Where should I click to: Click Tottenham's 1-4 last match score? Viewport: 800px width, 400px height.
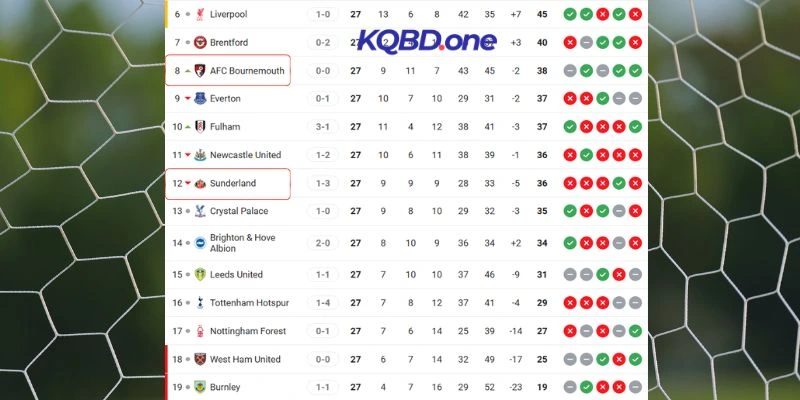(323, 303)
